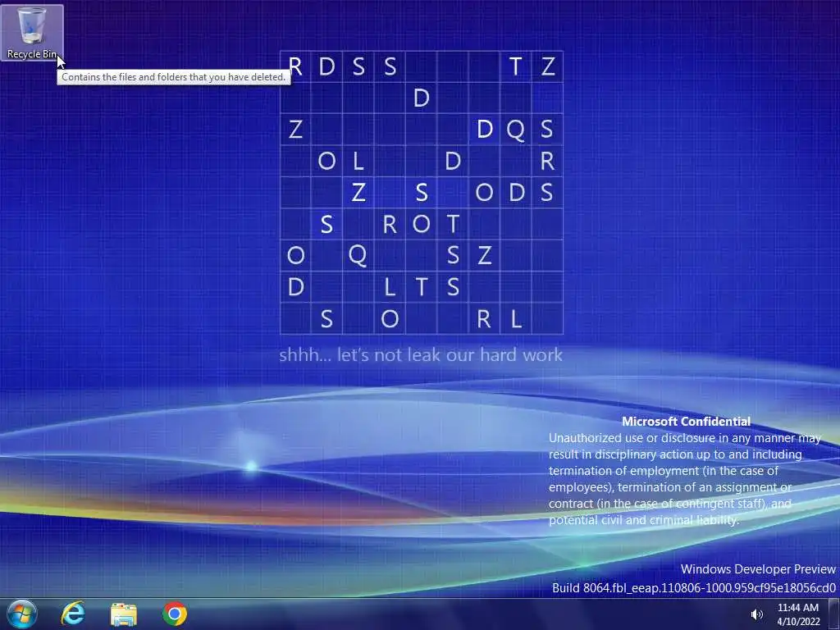Open the taskbar clock showing 11:44 AM
The width and height of the screenshot is (840, 630).
pyautogui.click(x=798, y=614)
